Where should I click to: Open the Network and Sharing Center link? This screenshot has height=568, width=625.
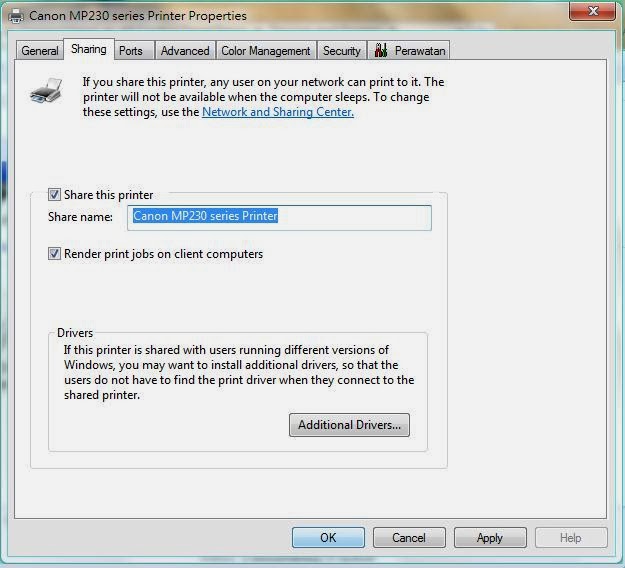click(x=278, y=112)
